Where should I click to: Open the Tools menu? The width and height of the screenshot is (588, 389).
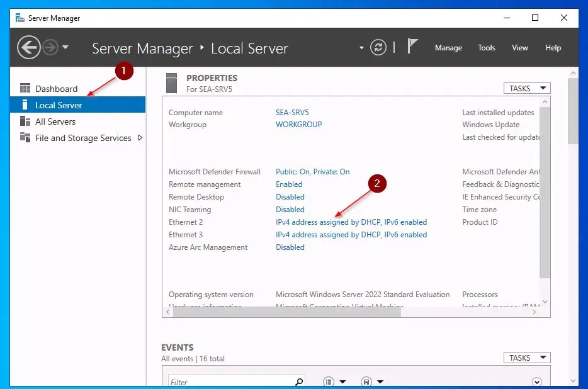[487, 48]
